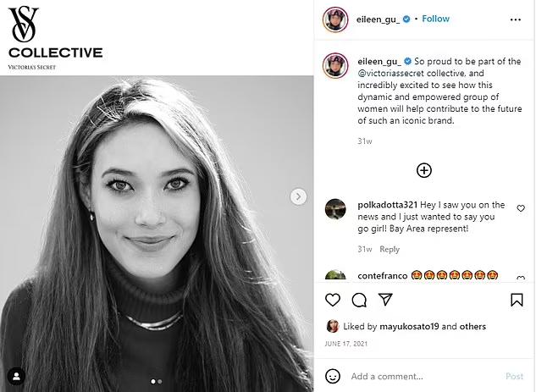Load more comments with plus button
This screenshot has width=536, height=392.
point(424,170)
